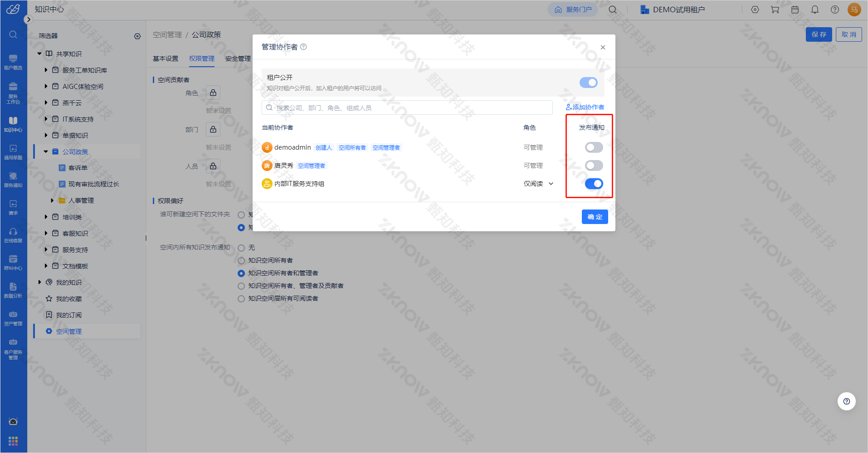Screen dimensions: 868x453
Task: Click the 请求 sidebar icon
Action: (13, 207)
